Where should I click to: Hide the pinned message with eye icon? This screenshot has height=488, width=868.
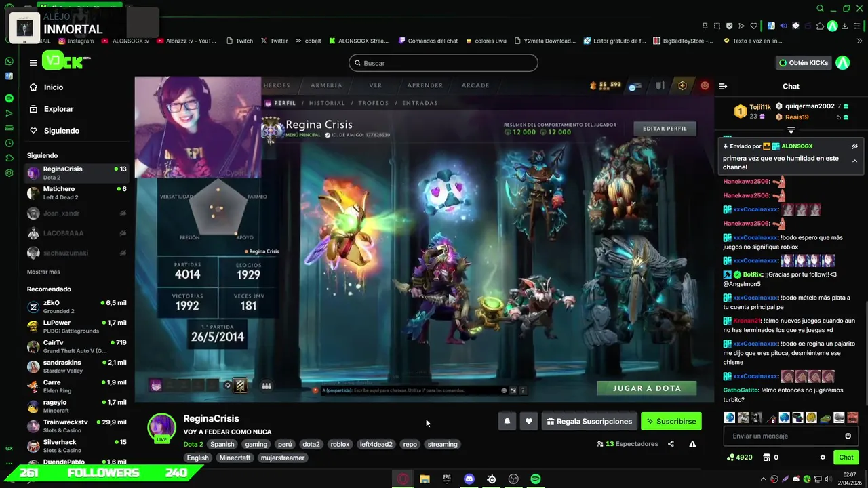point(854,146)
